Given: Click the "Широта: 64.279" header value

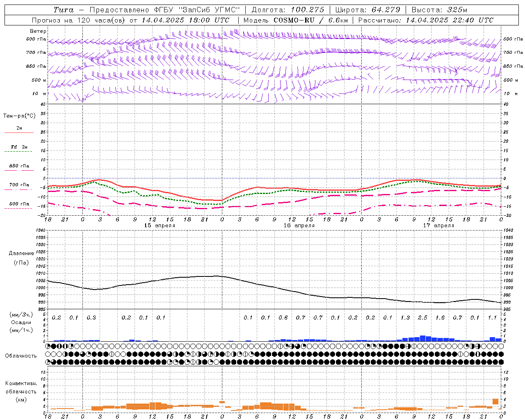Looking at the screenshot, I should [x=367, y=10].
